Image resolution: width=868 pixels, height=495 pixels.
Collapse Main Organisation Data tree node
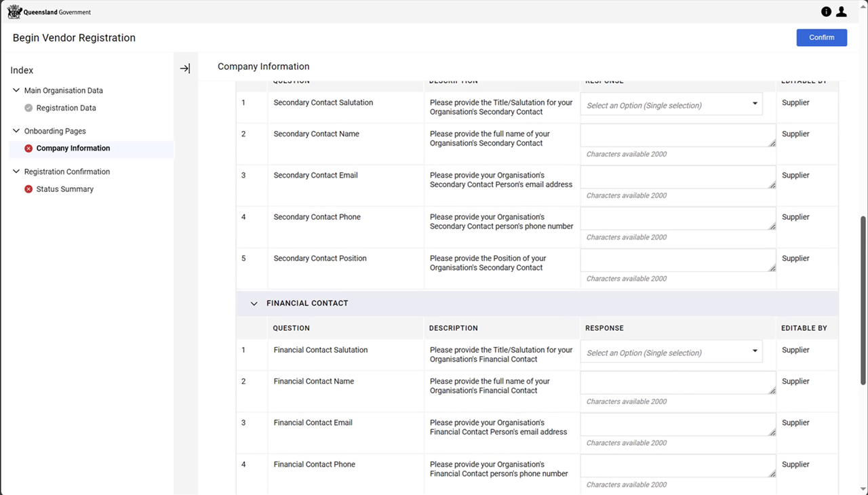click(x=16, y=90)
